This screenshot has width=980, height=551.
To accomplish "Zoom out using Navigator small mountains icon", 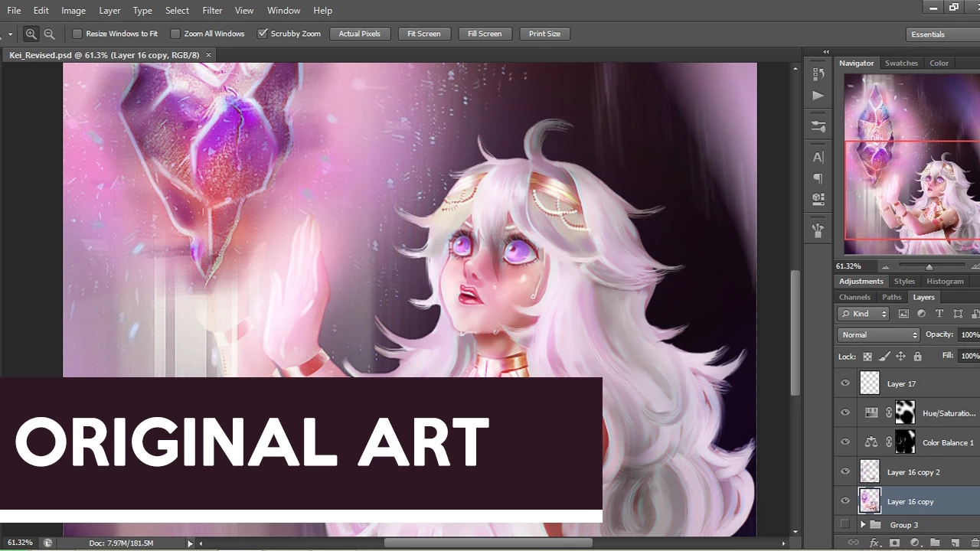I will (x=885, y=266).
